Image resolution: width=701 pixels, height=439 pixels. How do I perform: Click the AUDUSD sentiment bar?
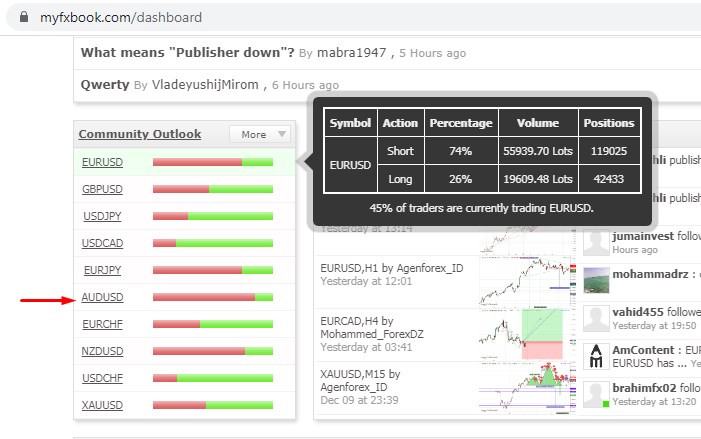(213, 297)
